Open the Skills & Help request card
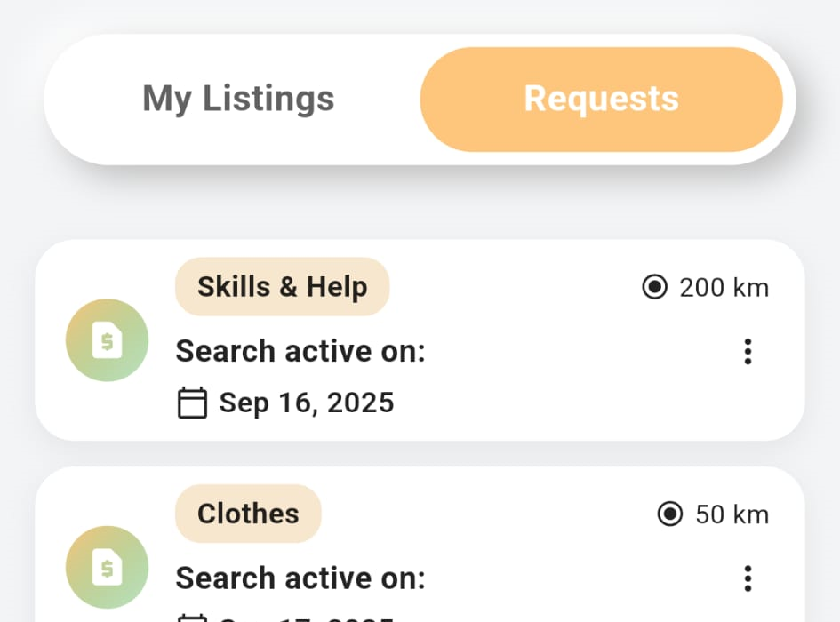The width and height of the screenshot is (840, 622). pyautogui.click(x=533, y=391)
